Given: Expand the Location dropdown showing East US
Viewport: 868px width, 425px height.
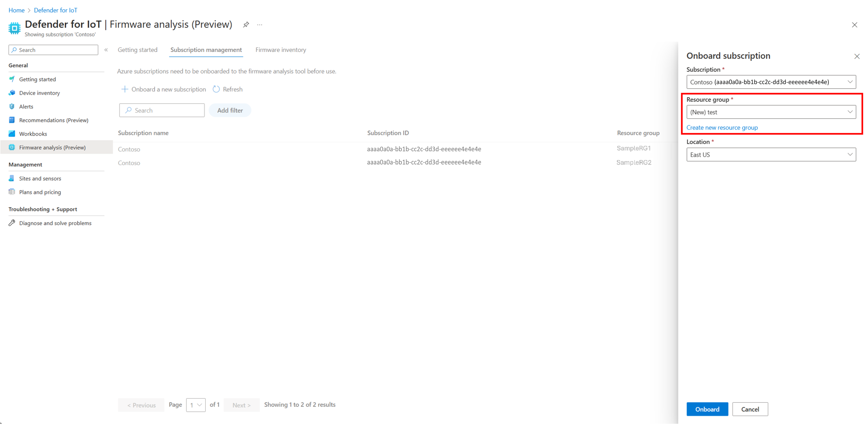Looking at the screenshot, I should [x=771, y=155].
